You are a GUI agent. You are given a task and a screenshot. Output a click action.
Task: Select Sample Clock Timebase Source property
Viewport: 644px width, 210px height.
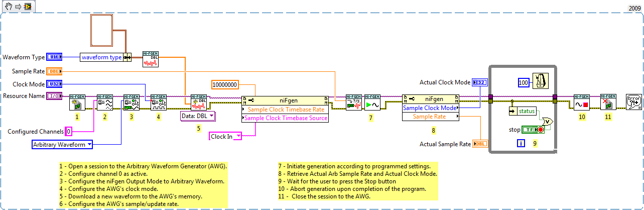[x=285, y=118]
